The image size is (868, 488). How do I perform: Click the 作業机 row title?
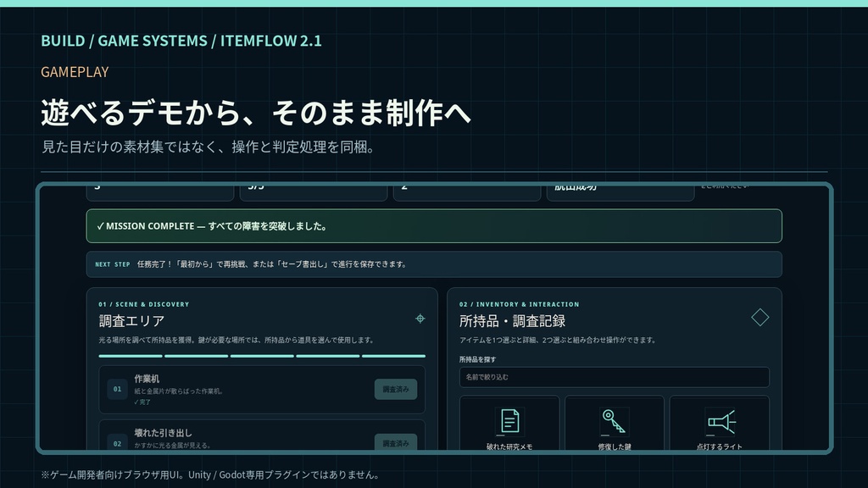click(147, 379)
